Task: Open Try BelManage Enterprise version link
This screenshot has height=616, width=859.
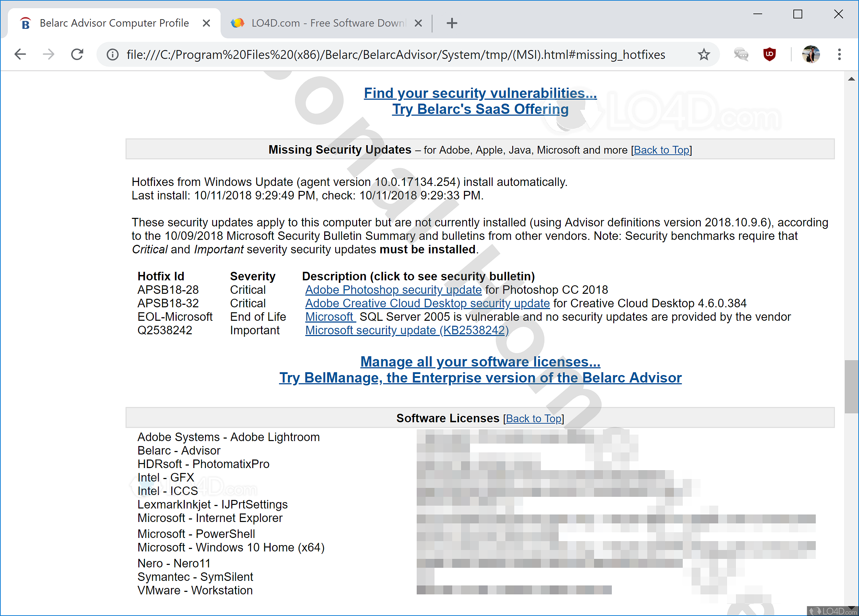Action: coord(480,378)
